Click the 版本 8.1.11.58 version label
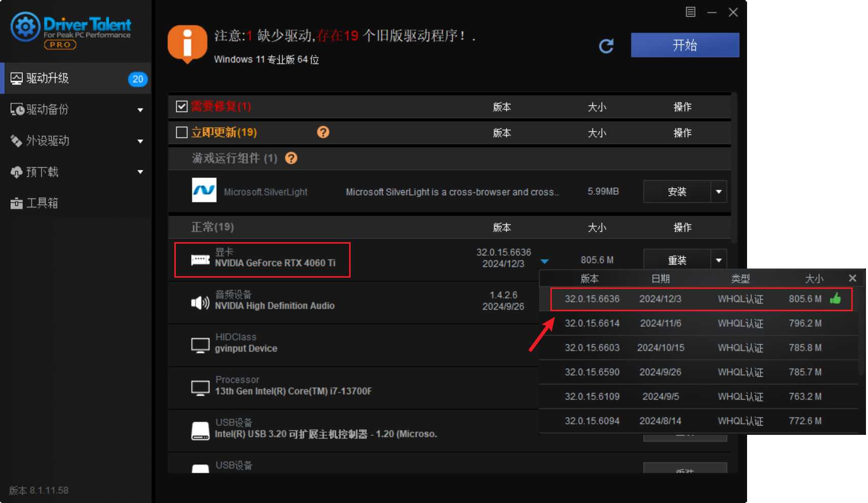This screenshot has width=868, height=503. point(39,490)
